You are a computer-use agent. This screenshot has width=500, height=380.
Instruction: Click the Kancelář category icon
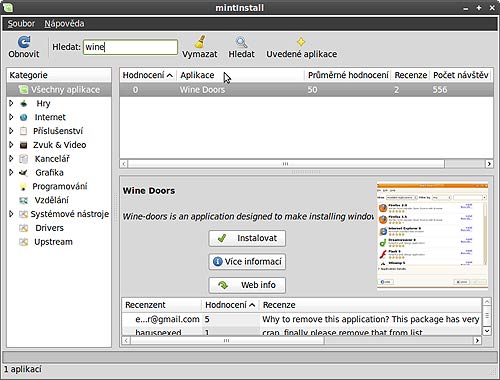[23, 159]
